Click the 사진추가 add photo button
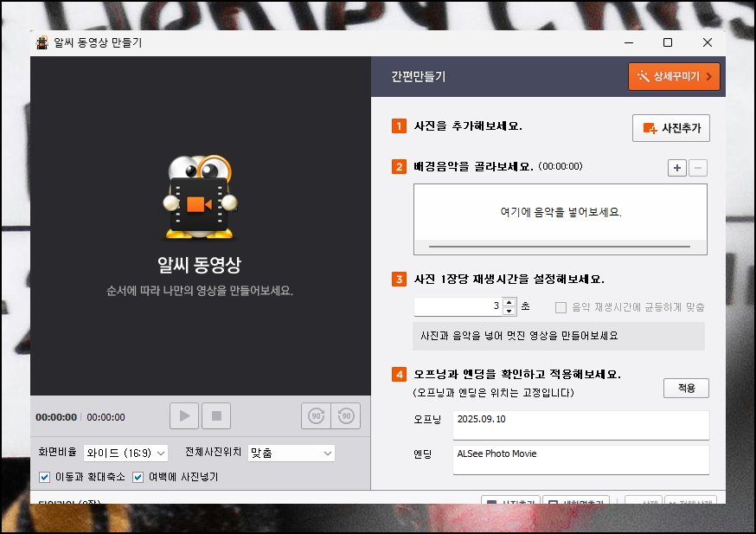Image resolution: width=756 pixels, height=534 pixels. [x=670, y=128]
